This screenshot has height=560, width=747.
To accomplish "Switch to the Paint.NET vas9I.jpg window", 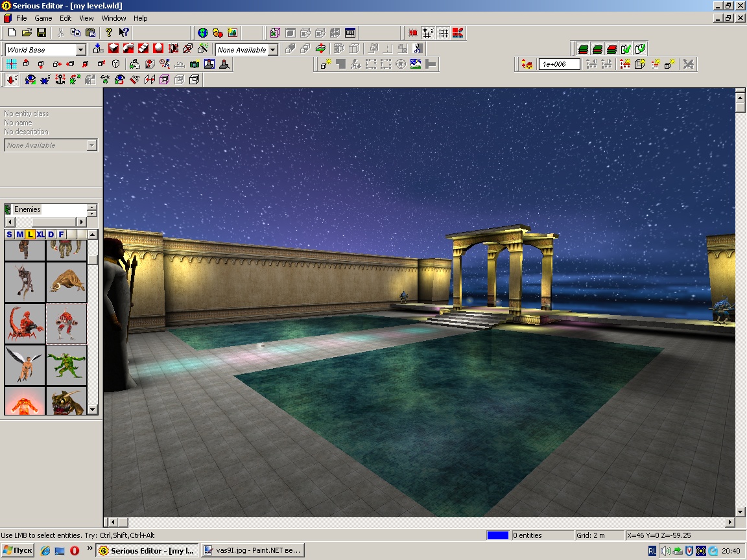I will pos(252,550).
